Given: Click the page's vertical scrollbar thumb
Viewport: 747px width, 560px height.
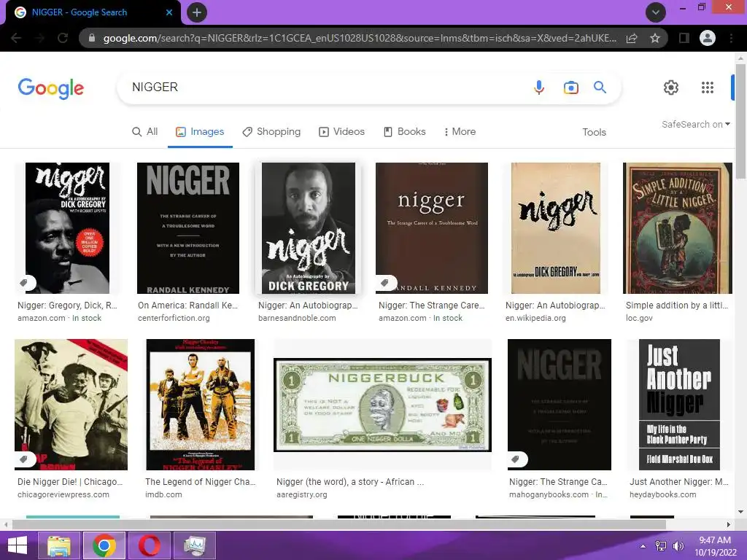Looking at the screenshot, I should click(x=740, y=120).
